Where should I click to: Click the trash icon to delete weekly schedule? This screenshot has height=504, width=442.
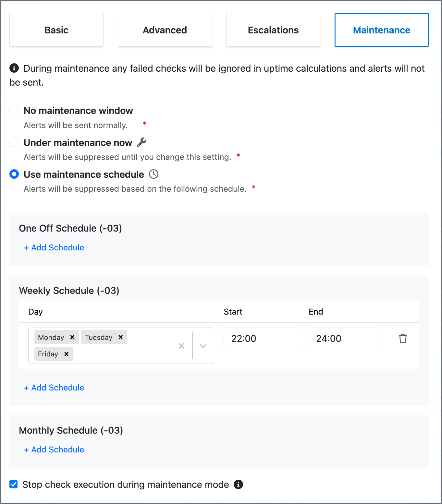pos(403,338)
